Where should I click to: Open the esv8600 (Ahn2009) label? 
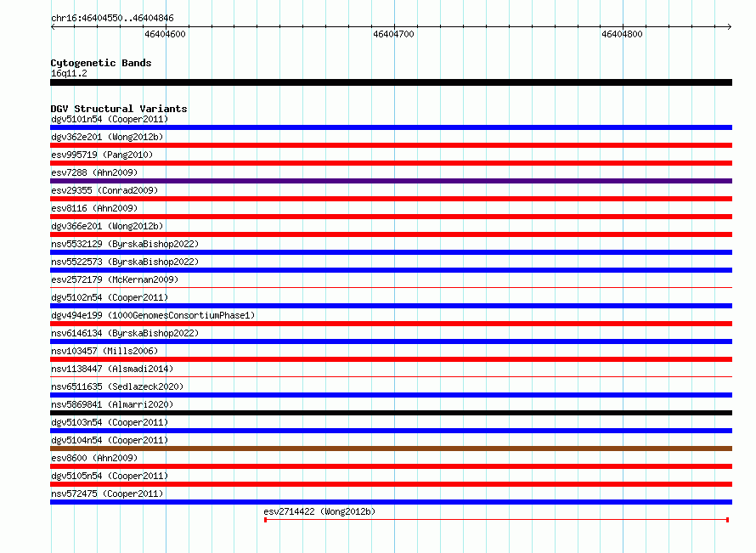point(94,458)
